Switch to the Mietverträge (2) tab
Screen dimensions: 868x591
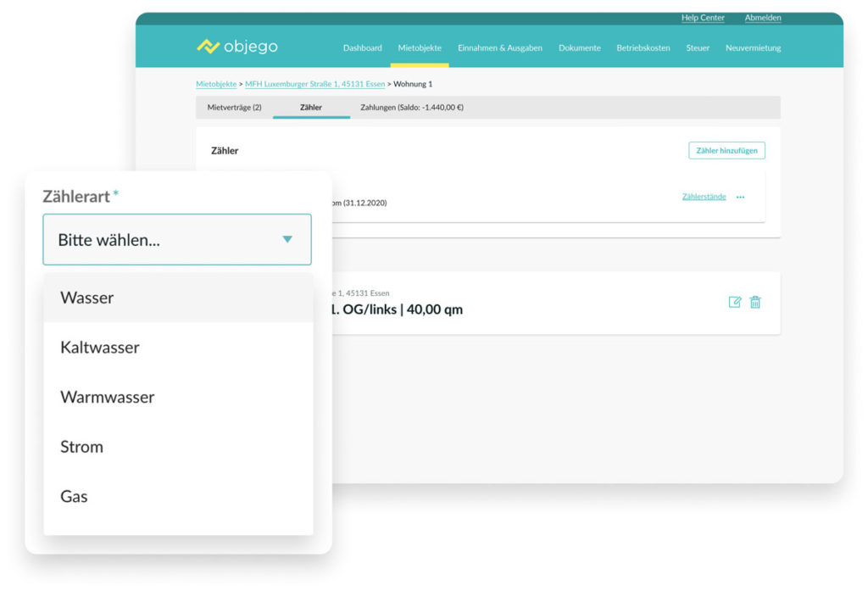point(234,108)
